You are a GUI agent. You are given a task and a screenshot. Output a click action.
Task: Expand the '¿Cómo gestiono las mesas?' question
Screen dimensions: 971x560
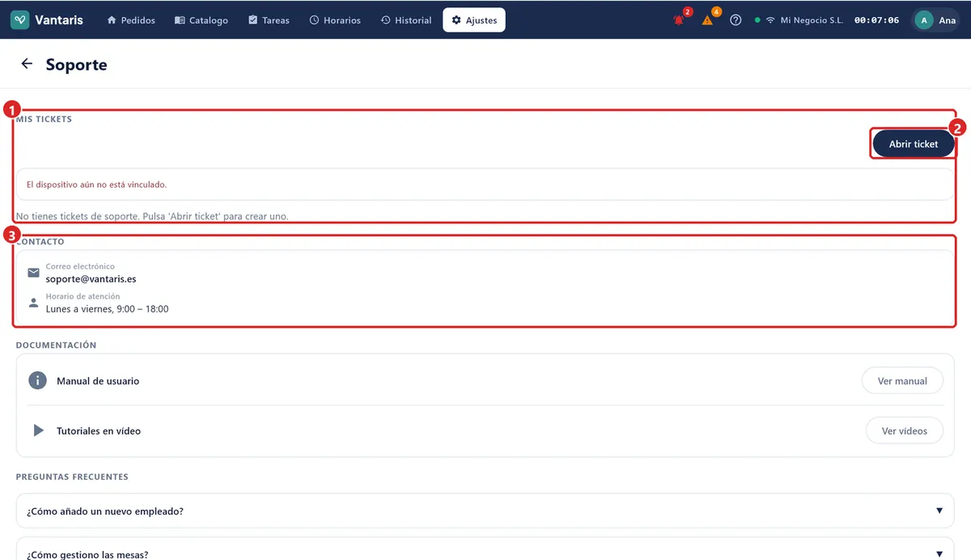pyautogui.click(x=485, y=549)
